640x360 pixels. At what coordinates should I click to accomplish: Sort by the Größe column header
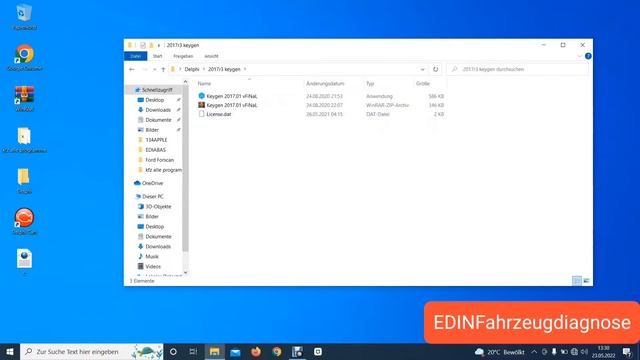423,83
